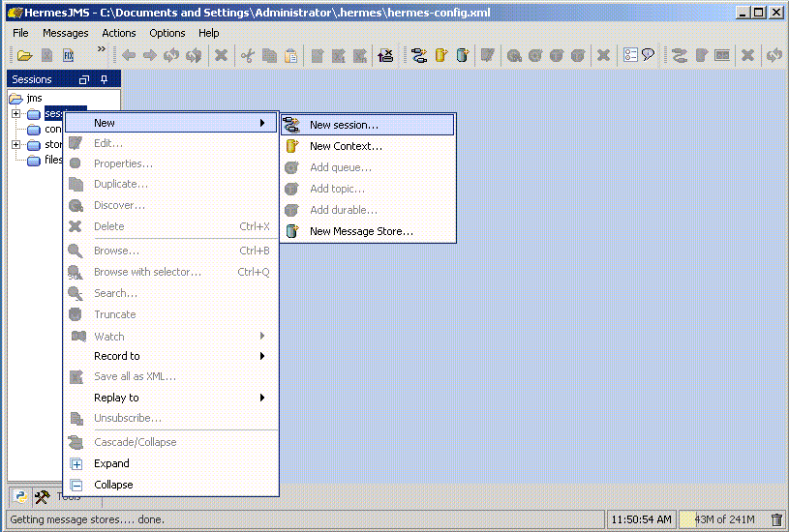Float the Sessions panel using restore icon
The width and height of the screenshot is (789, 532).
[x=84, y=80]
